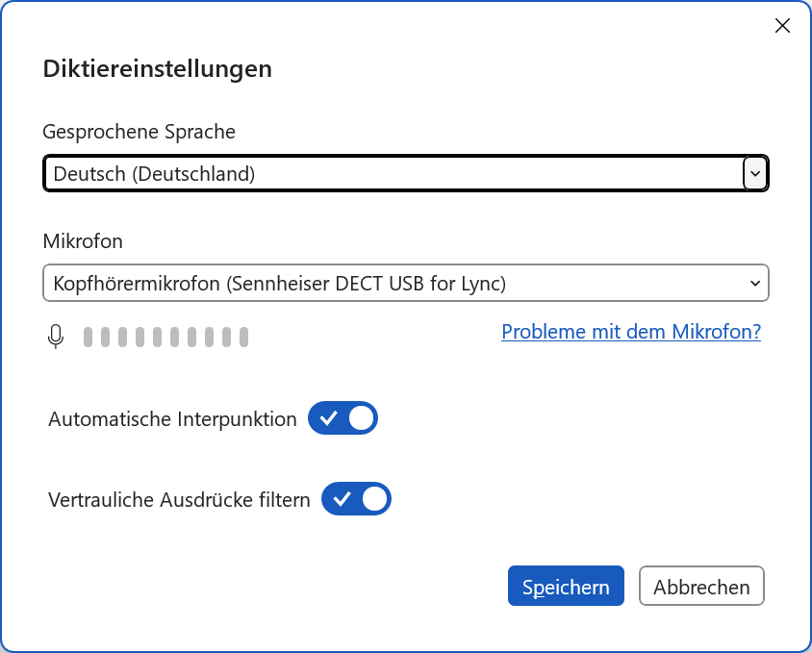Click the middle of microphone input level meter
812x653 pixels.
166,337
